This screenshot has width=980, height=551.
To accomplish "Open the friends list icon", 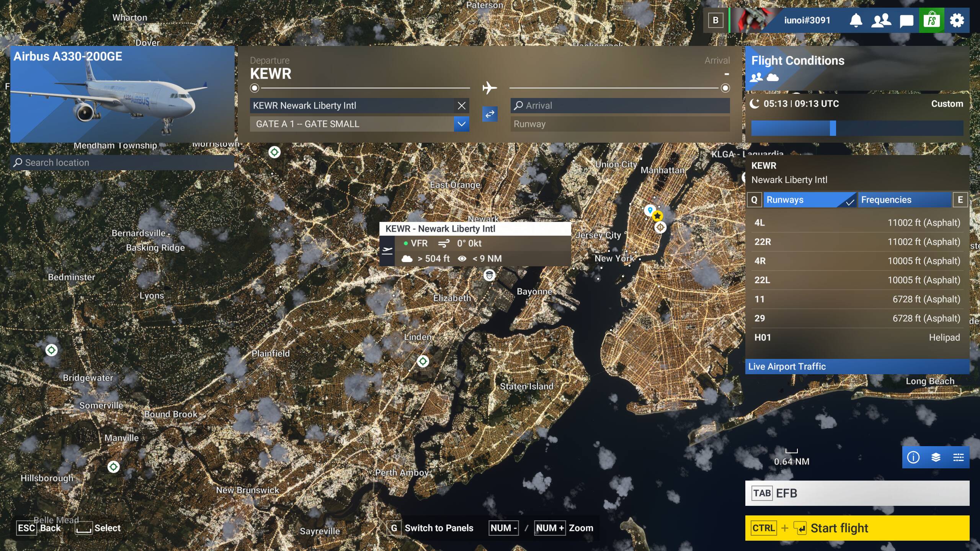I will 881,20.
